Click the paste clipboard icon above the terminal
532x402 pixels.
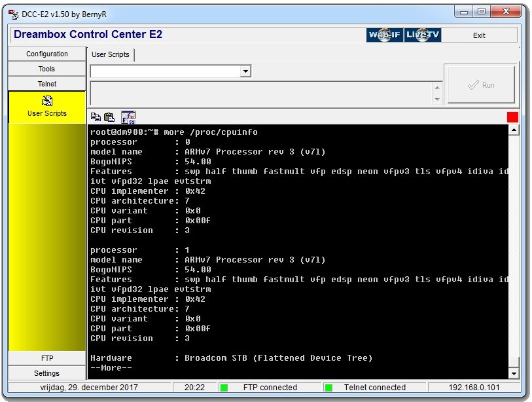109,117
